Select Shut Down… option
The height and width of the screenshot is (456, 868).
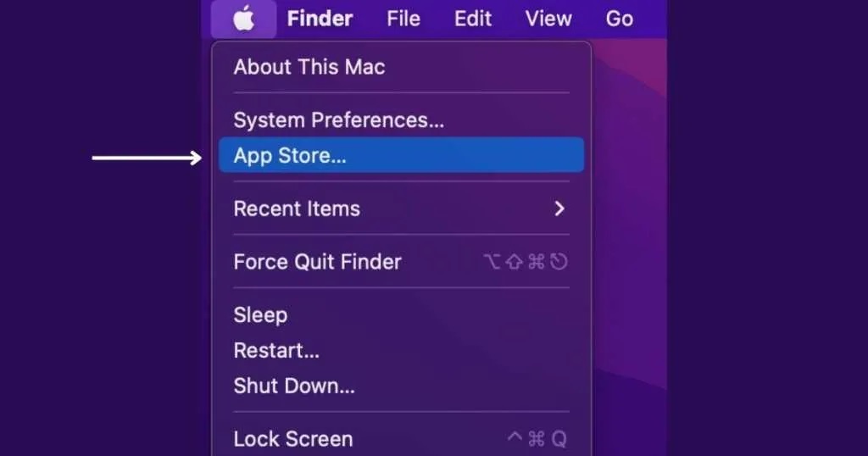[401, 386]
